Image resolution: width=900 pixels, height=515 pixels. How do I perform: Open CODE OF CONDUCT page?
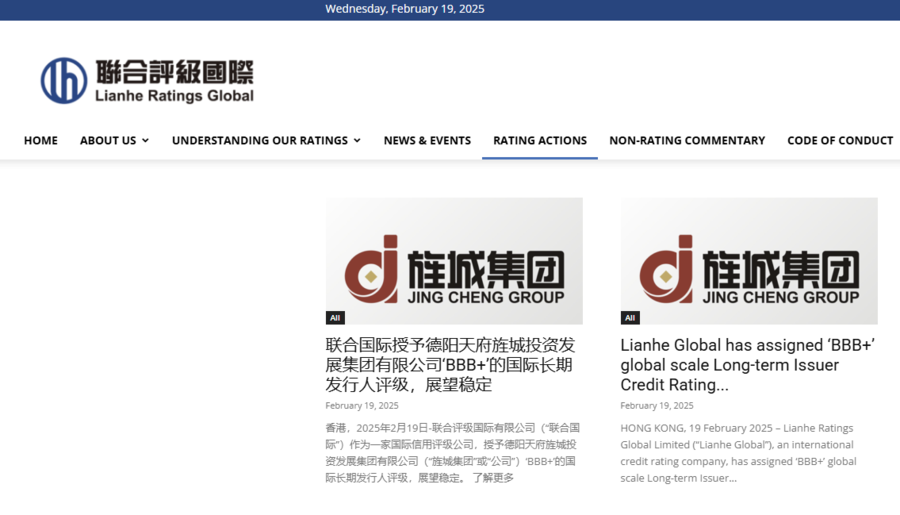coord(840,141)
